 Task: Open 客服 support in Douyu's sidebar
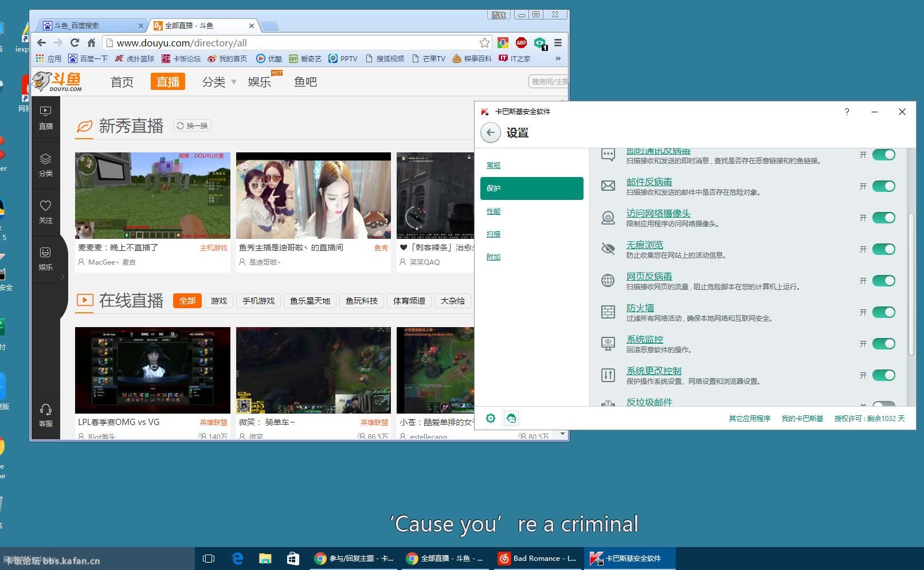pos(46,415)
